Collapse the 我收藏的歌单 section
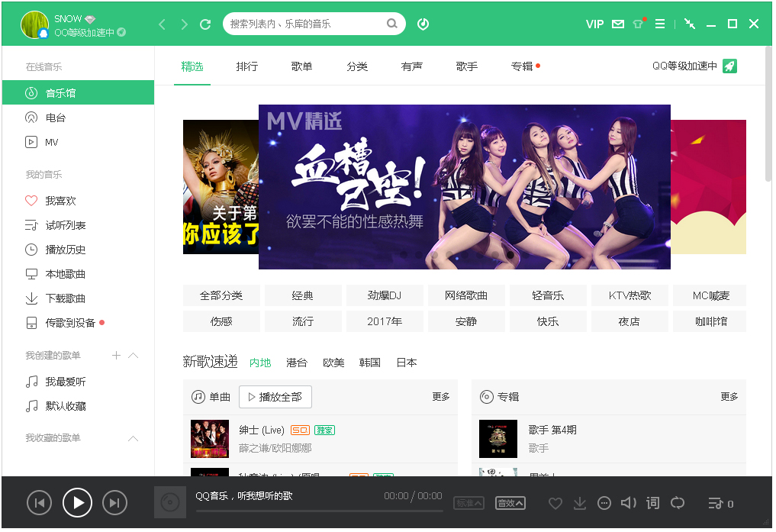Image resolution: width=776 pixels, height=532 pixels. 134,438
